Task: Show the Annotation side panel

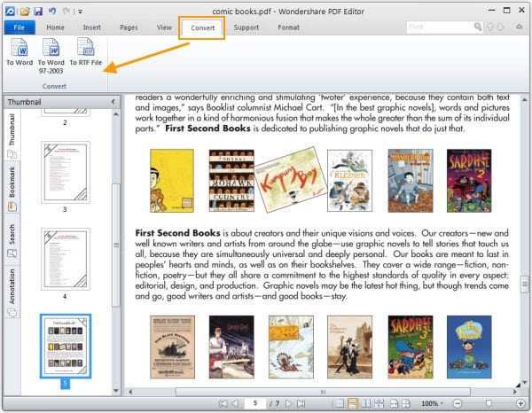Action: (12, 286)
